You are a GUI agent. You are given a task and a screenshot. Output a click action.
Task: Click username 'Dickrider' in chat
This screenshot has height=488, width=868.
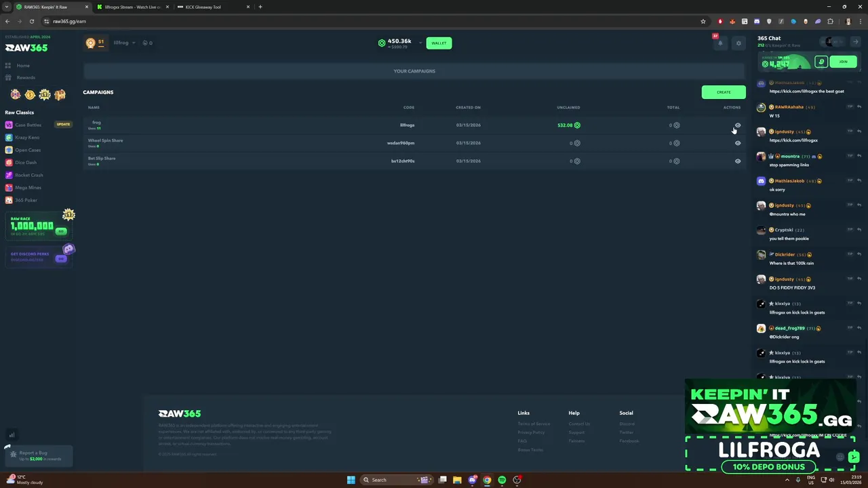click(x=785, y=255)
